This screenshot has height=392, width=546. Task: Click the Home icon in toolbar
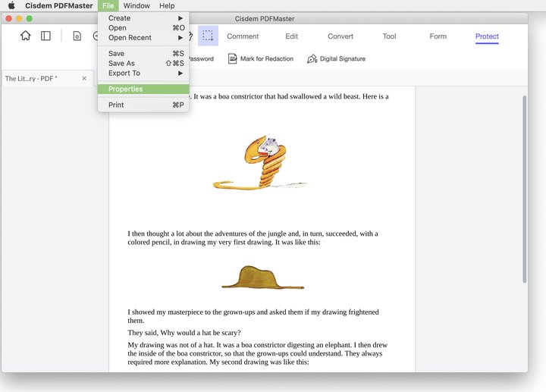26,36
